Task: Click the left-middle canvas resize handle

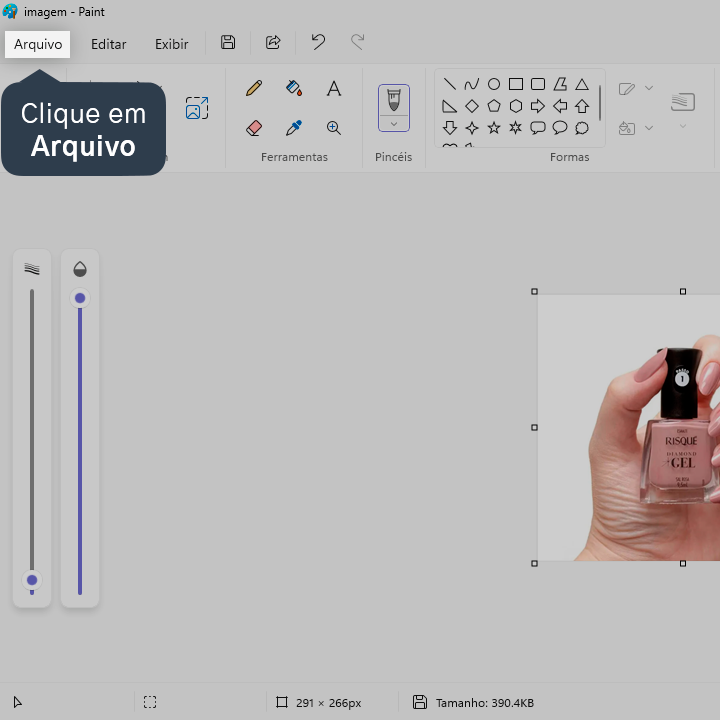Action: tap(534, 427)
